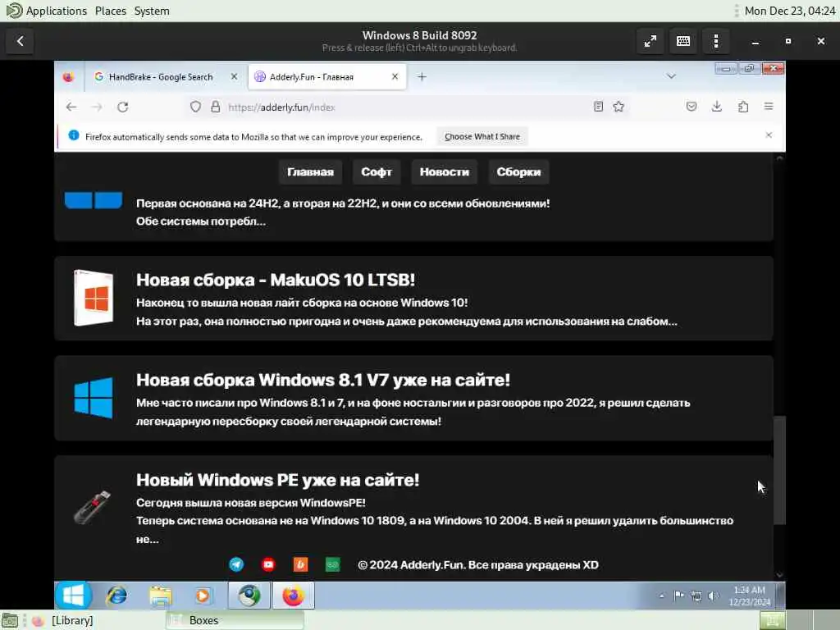The width and height of the screenshot is (840, 630).
Task: Click the webpage vertical scrollbar thumb
Action: click(x=780, y=470)
